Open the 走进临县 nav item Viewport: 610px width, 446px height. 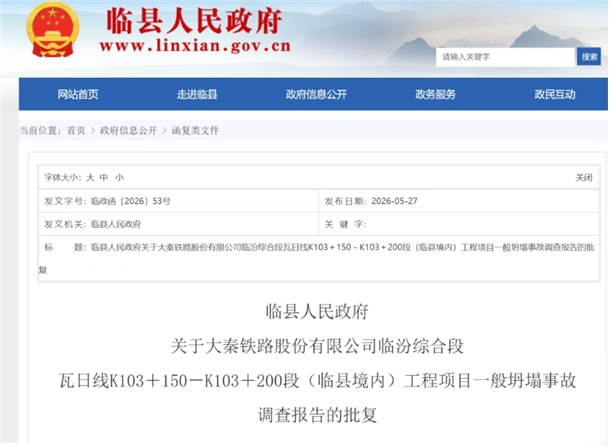(197, 94)
